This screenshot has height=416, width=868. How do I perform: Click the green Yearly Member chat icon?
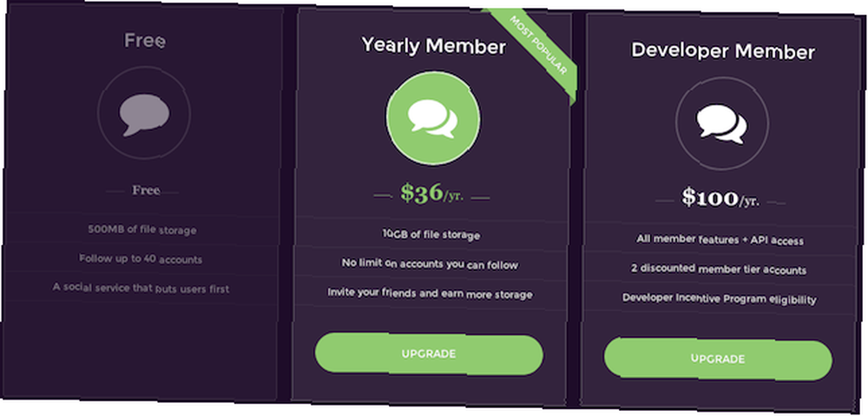[x=433, y=118]
